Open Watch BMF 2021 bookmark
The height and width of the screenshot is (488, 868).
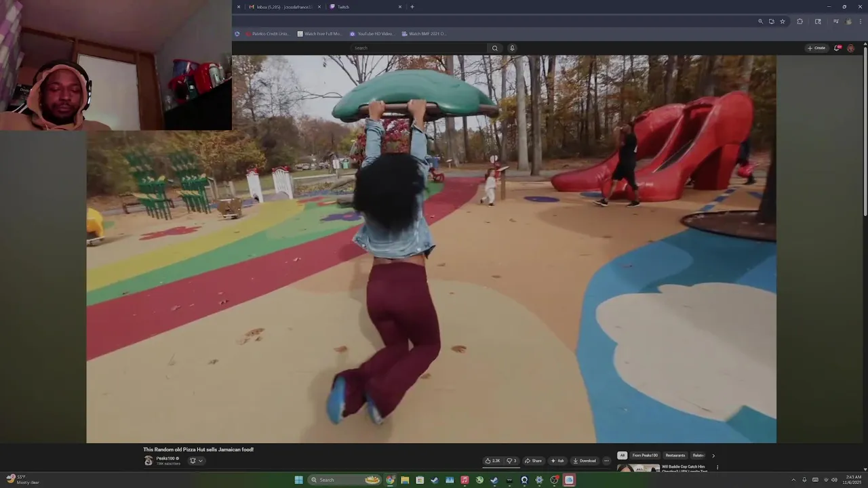click(424, 34)
